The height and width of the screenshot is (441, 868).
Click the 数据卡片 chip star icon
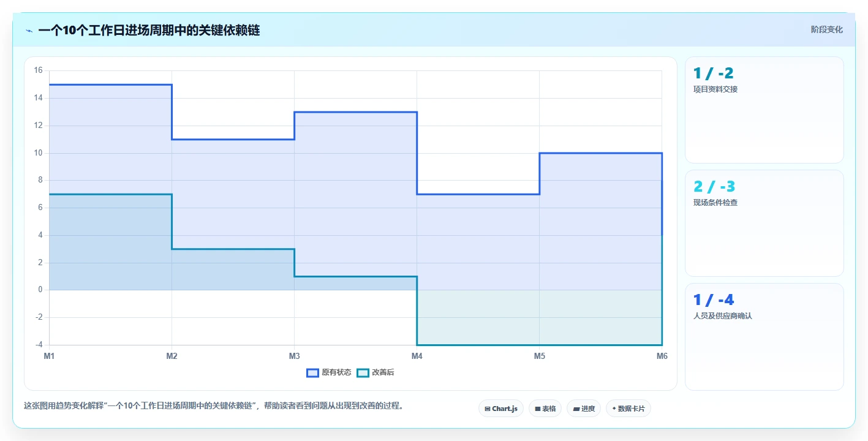coord(614,409)
